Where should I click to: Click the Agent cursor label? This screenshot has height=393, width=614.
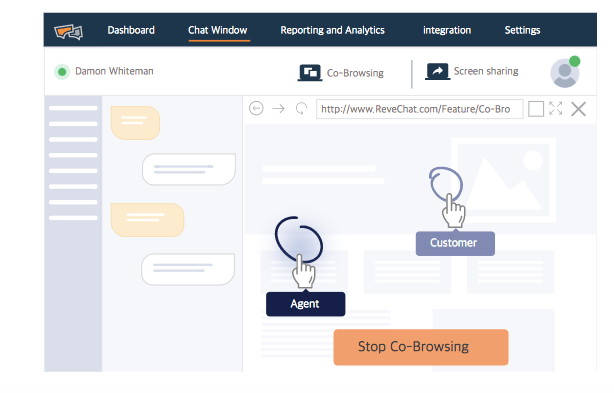coord(305,304)
